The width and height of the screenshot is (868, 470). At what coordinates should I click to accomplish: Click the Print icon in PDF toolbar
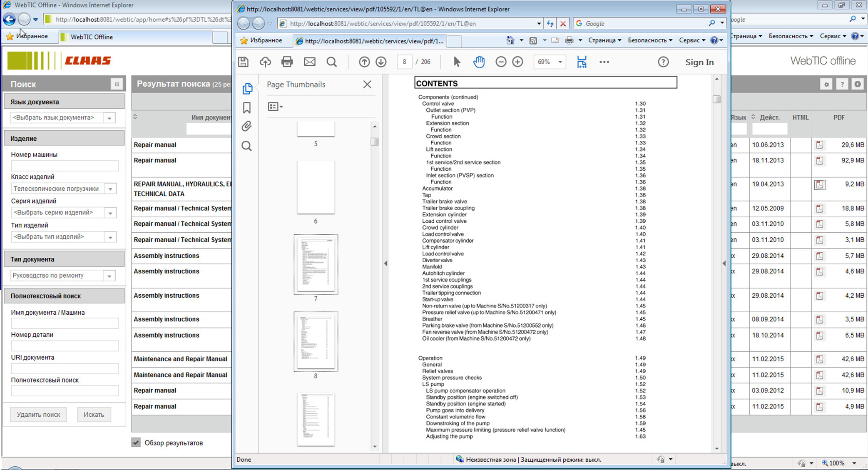point(287,62)
